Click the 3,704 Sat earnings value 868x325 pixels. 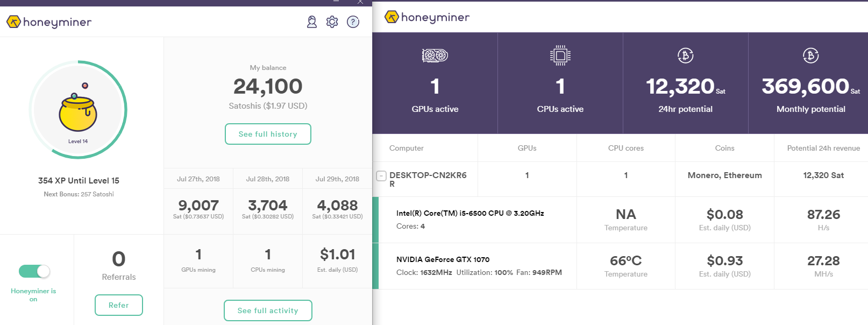tap(268, 205)
